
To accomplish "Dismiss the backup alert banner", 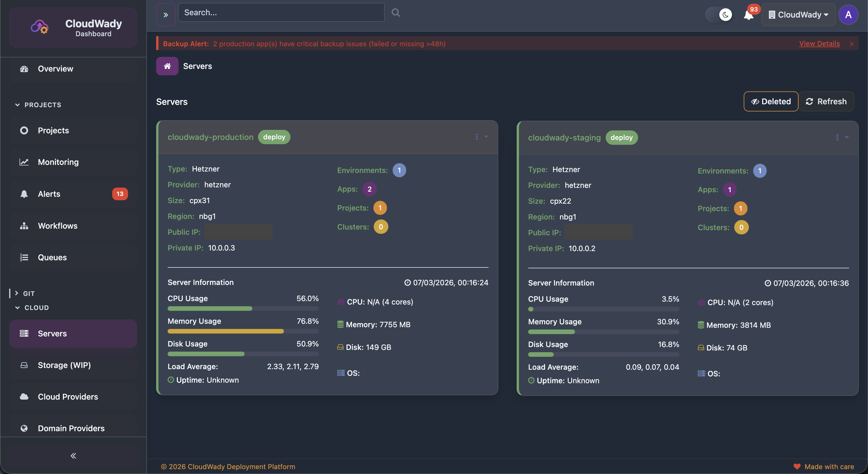I will 851,44.
